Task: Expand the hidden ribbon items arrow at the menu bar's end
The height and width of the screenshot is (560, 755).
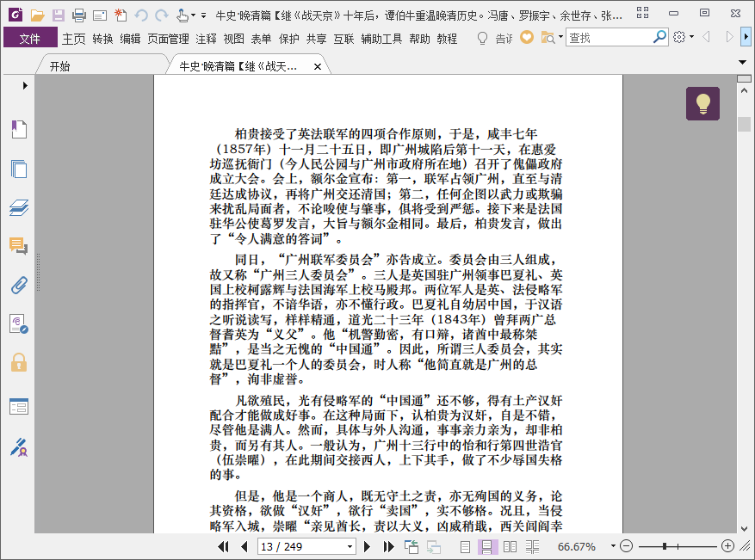Action: (x=746, y=36)
